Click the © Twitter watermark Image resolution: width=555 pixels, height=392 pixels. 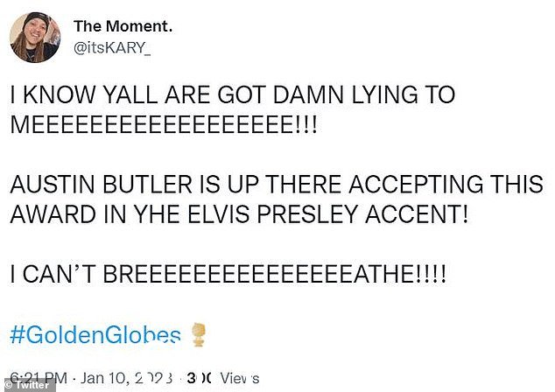click(x=28, y=385)
